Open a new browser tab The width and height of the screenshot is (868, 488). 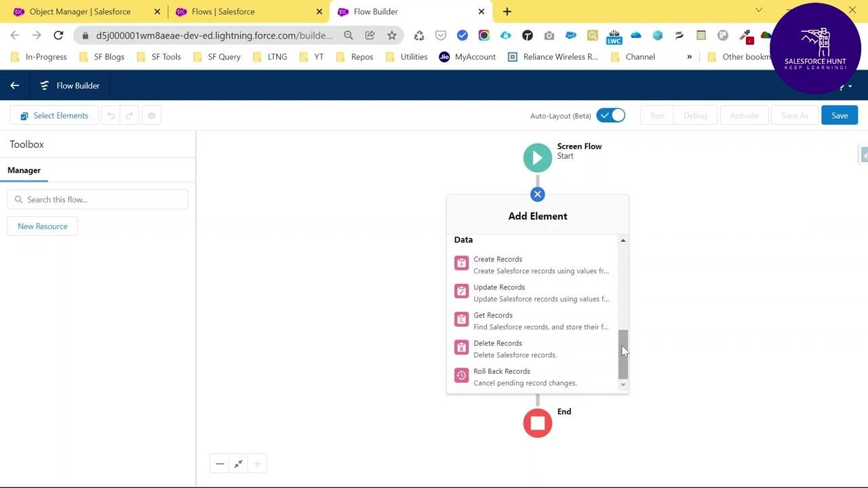(x=507, y=12)
